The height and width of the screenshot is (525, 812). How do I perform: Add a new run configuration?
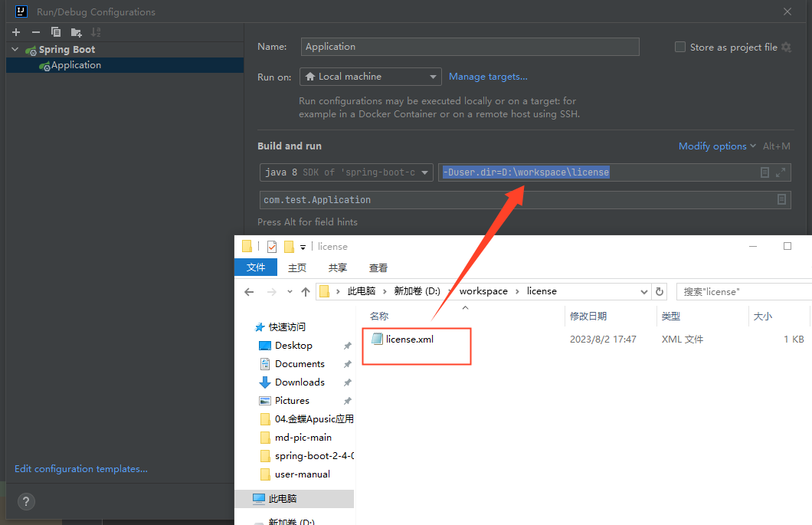point(16,32)
